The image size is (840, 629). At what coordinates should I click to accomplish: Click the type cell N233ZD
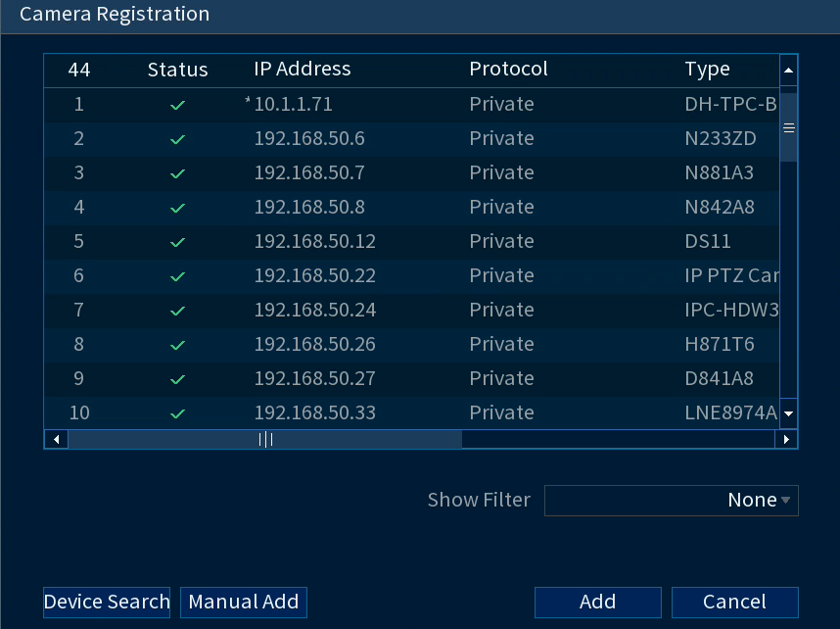click(x=721, y=138)
